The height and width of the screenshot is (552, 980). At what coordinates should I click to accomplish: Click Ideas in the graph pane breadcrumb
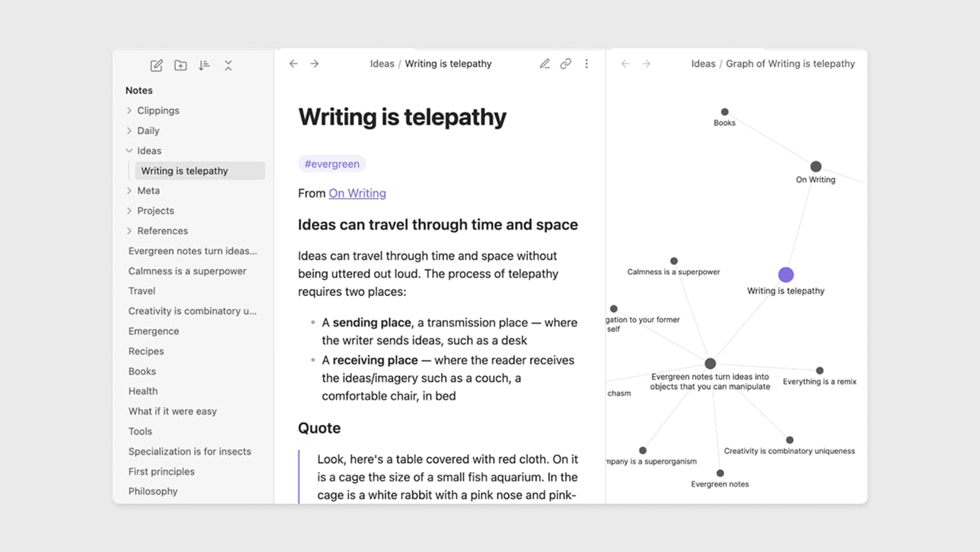(703, 63)
